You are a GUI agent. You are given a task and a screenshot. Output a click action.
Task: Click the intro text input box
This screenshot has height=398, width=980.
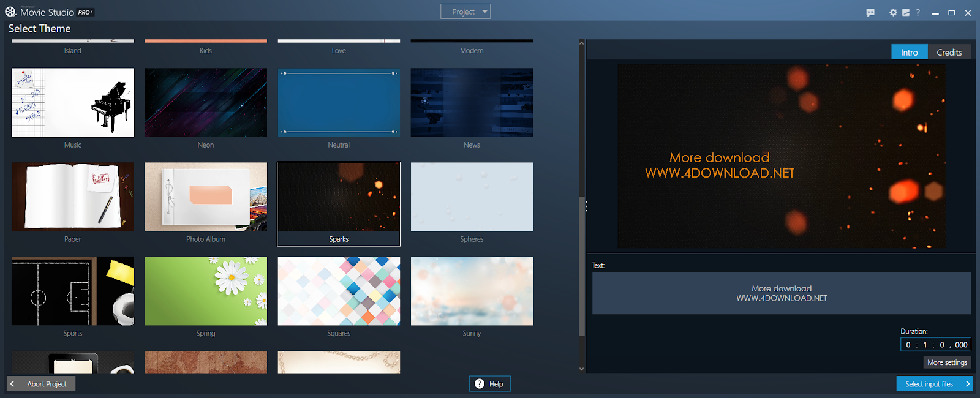[781, 293]
